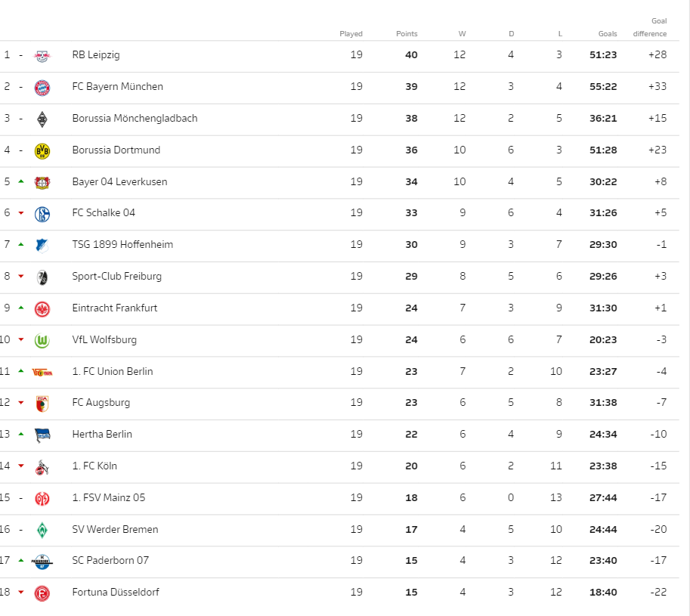Click green up arrow beside Bayer 04 Leverkusen
Image resolution: width=690 pixels, height=616 pixels.
tap(20, 181)
